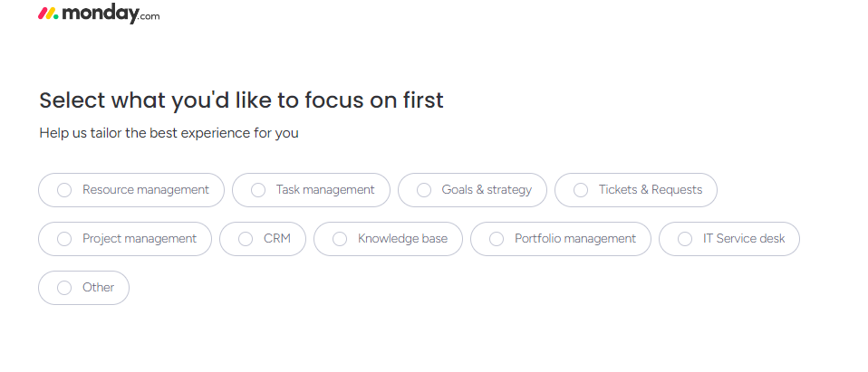Click the monday.com logo

tap(99, 14)
